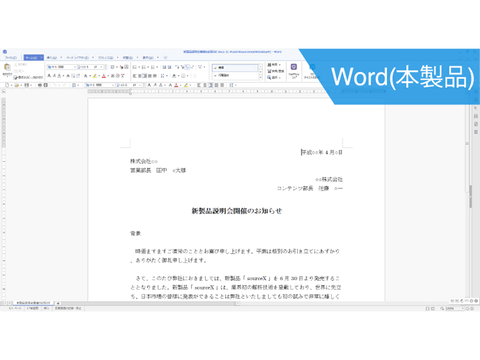This screenshot has height=360, width=480.
Task: Click the date line at top right
Action: (322, 152)
